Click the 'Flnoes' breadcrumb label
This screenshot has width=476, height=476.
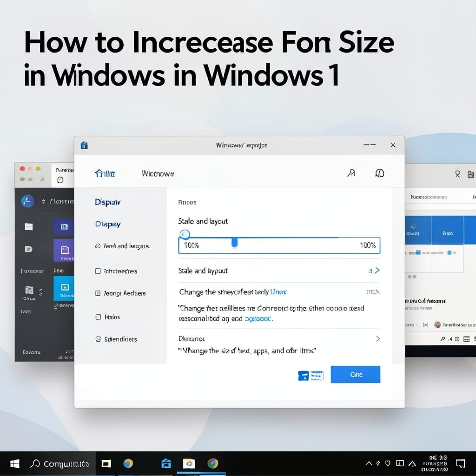(187, 203)
